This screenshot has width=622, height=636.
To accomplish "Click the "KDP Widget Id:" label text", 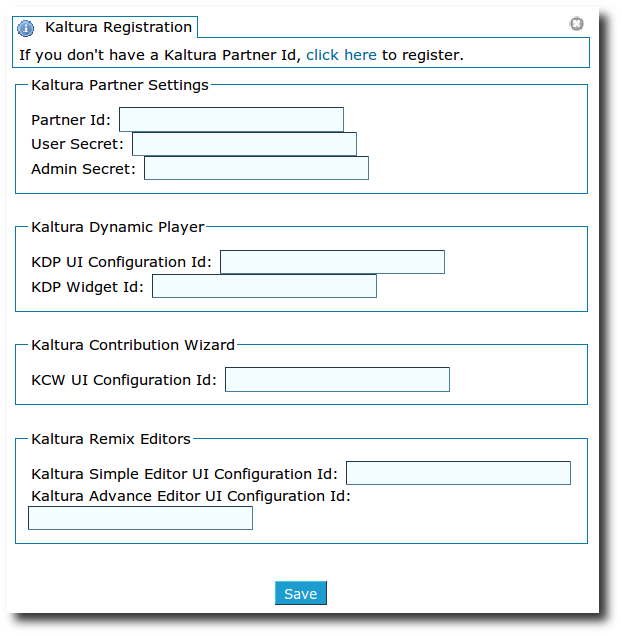I will [87, 287].
